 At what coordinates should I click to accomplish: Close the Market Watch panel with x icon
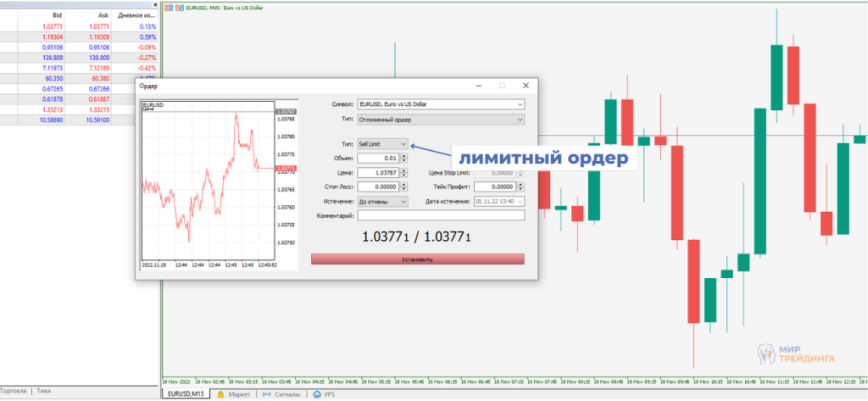coord(156,3)
